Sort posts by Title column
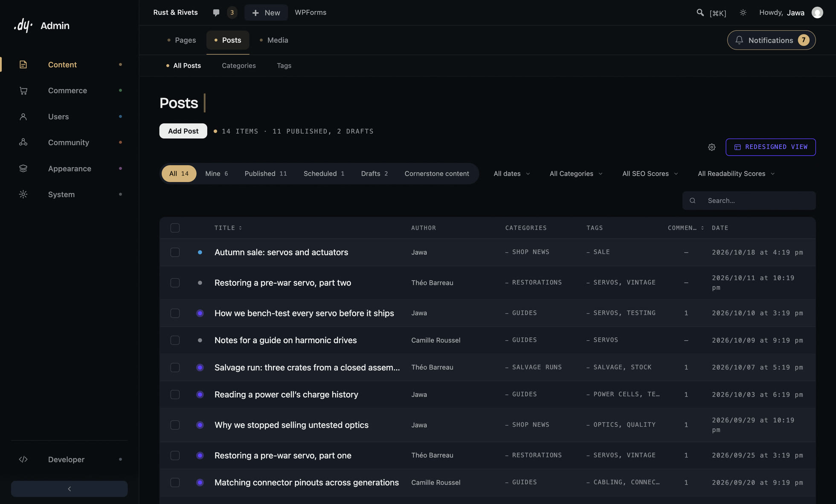The width and height of the screenshot is (836, 504). point(228,228)
